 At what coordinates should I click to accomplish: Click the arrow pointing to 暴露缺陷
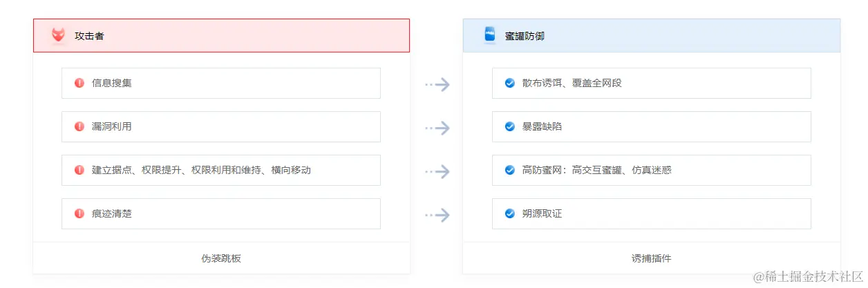437,128
